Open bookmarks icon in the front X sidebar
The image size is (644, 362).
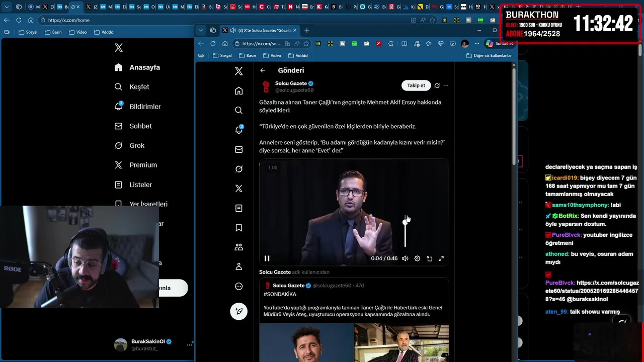coord(239,228)
